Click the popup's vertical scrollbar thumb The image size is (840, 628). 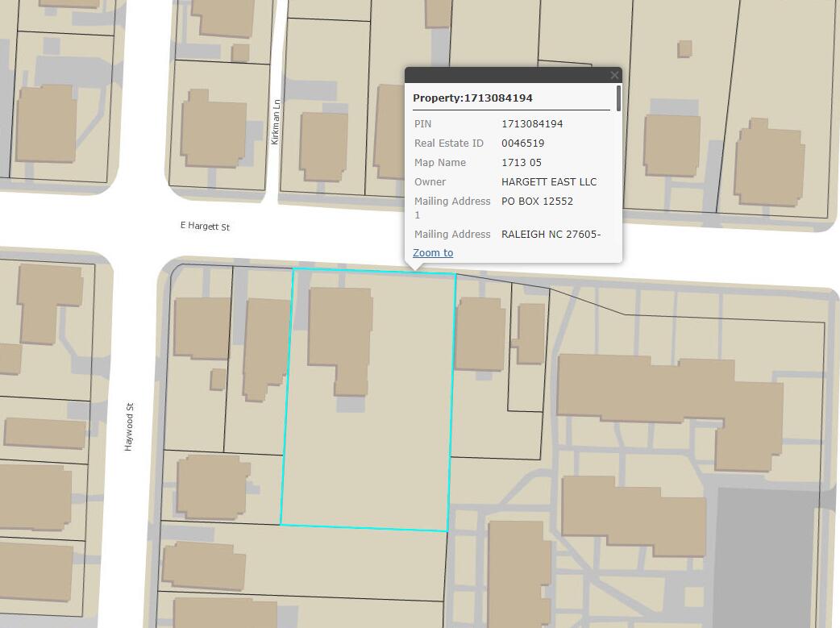click(618, 98)
